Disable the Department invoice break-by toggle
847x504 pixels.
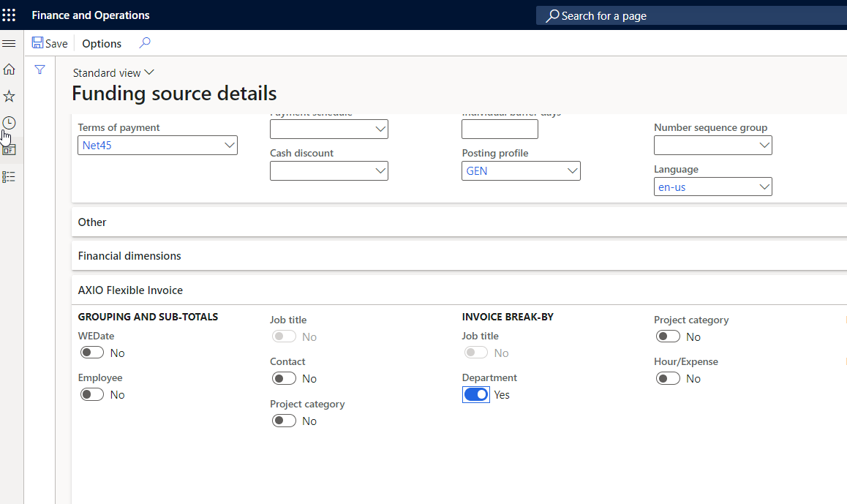coord(475,394)
